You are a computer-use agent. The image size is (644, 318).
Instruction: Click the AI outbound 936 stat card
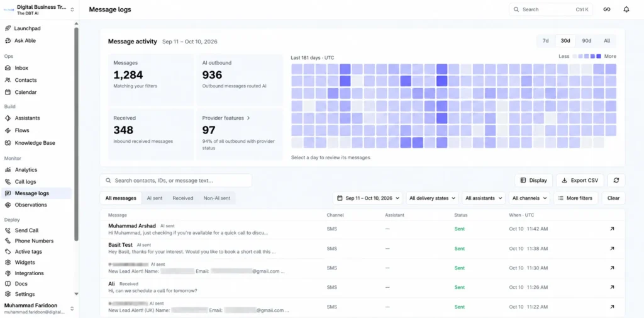coord(240,79)
